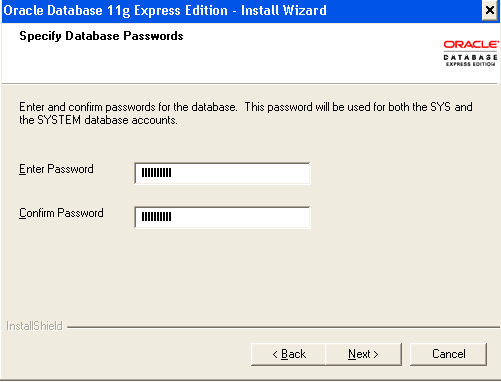Click the Next > button
This screenshot has height=382, width=501.
coord(363,354)
